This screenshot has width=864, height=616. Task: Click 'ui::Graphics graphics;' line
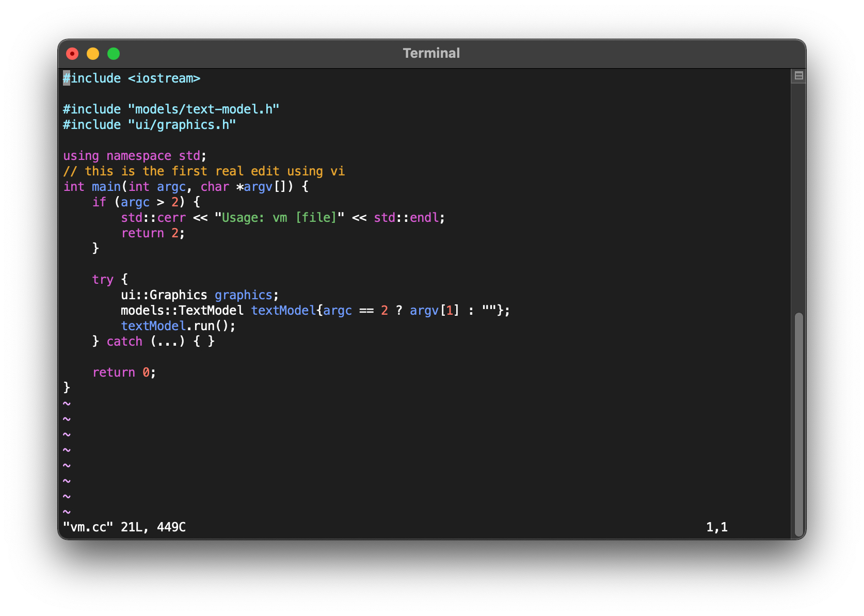200,295
